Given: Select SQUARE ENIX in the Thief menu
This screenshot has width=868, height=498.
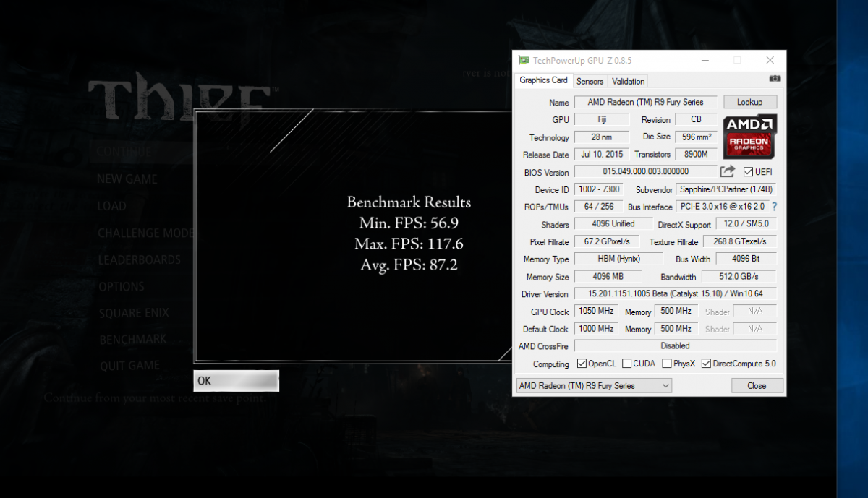Looking at the screenshot, I should pos(134,314).
